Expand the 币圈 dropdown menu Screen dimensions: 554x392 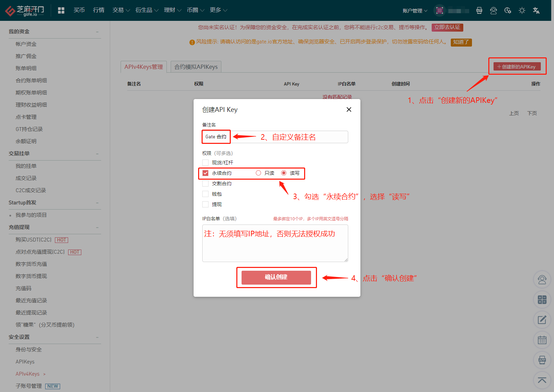(x=195, y=10)
